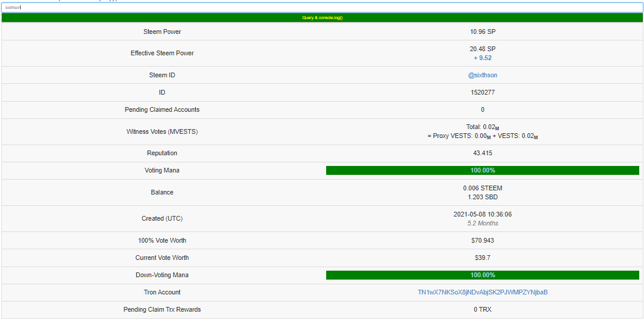The image size is (644, 323).
Task: Select the creation date 2021-05-08 10:36:06
Action: [x=483, y=214]
